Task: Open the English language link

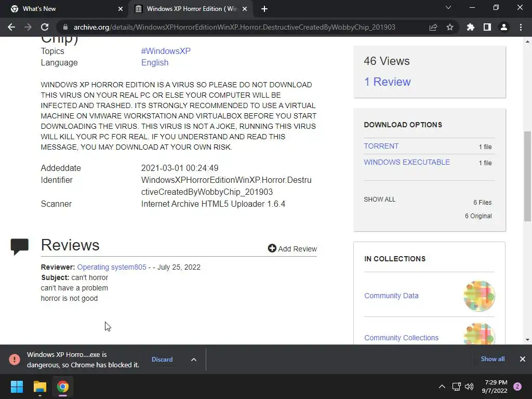Action: pos(155,62)
